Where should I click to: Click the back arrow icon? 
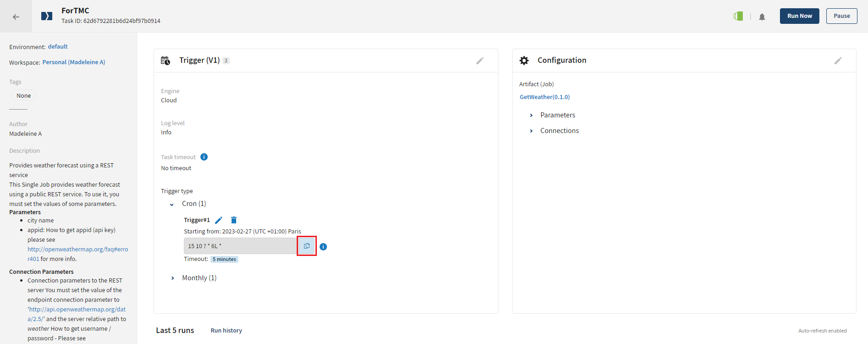point(16,17)
